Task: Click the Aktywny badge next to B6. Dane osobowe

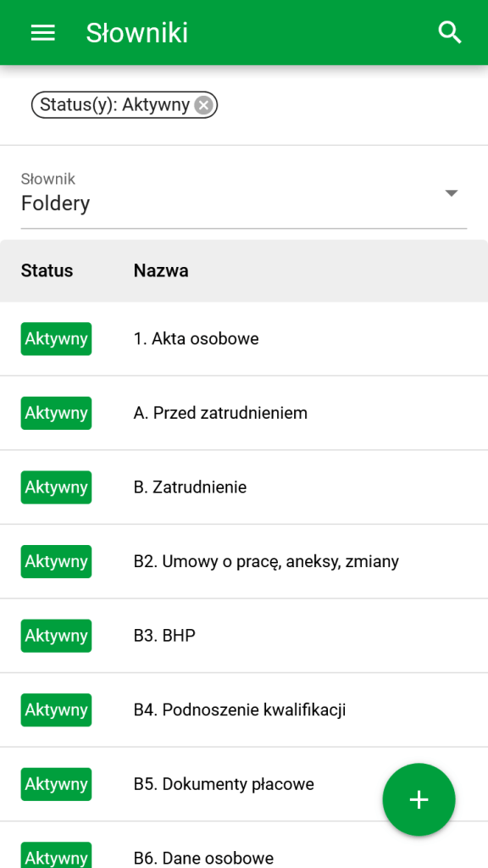Action: (56, 858)
